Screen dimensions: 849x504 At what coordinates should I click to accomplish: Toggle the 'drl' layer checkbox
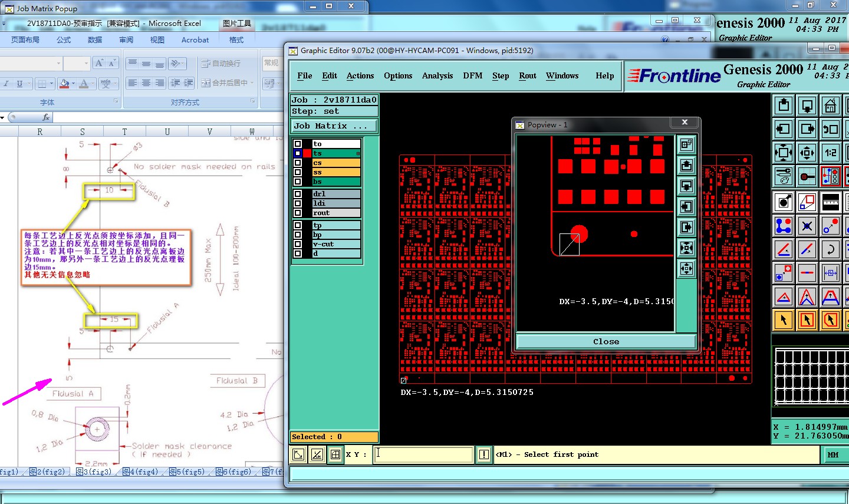[x=298, y=194]
